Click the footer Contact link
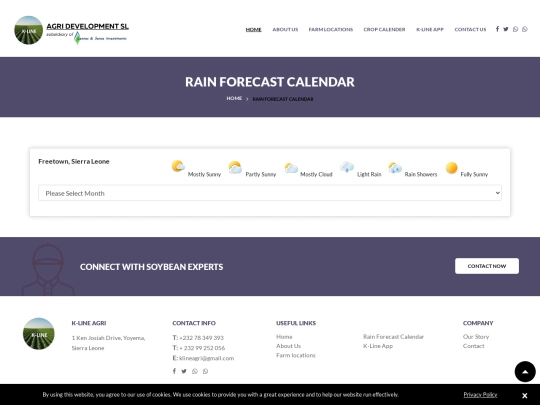This screenshot has width=540, height=405. (x=474, y=346)
